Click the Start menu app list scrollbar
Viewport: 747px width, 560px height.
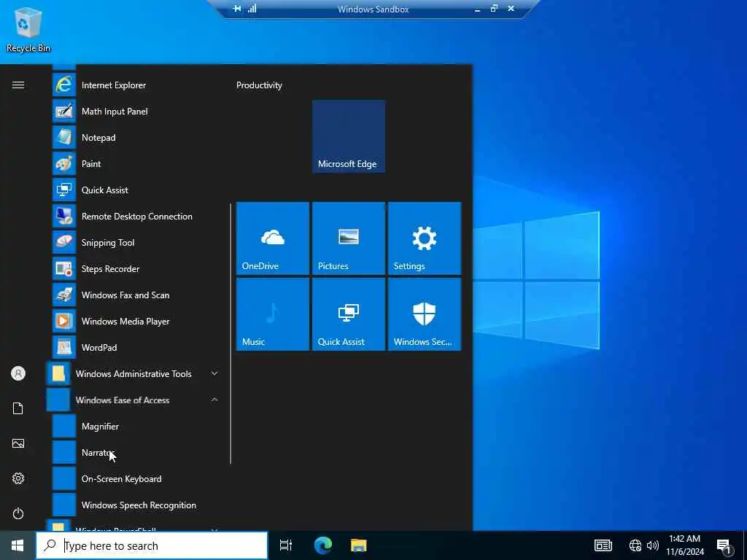[231, 333]
